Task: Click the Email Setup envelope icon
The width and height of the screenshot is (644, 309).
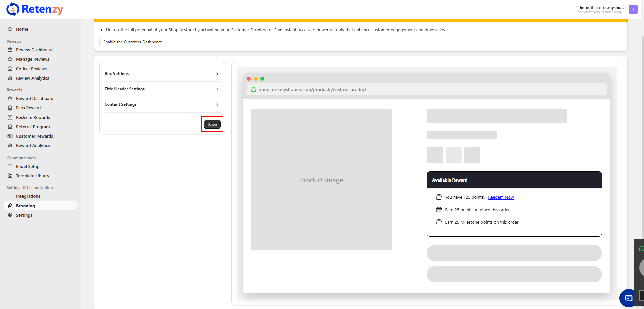Action: coord(10,166)
